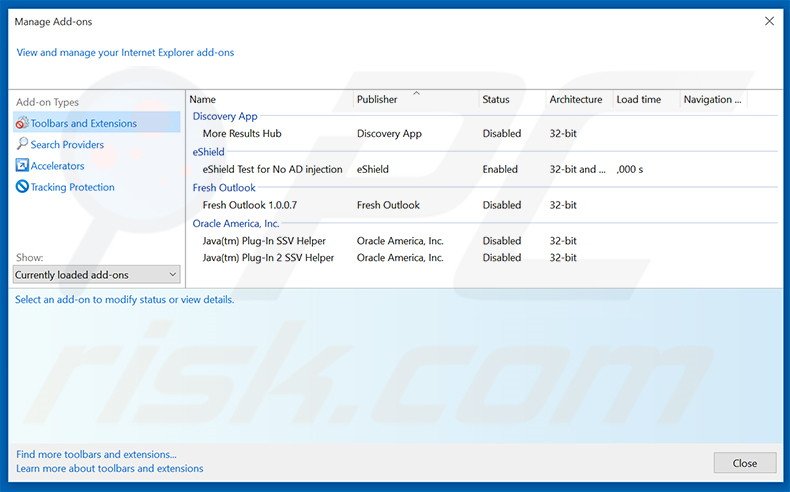This screenshot has width=790, height=492.
Task: Select the eShield group heading
Action: 209,152
